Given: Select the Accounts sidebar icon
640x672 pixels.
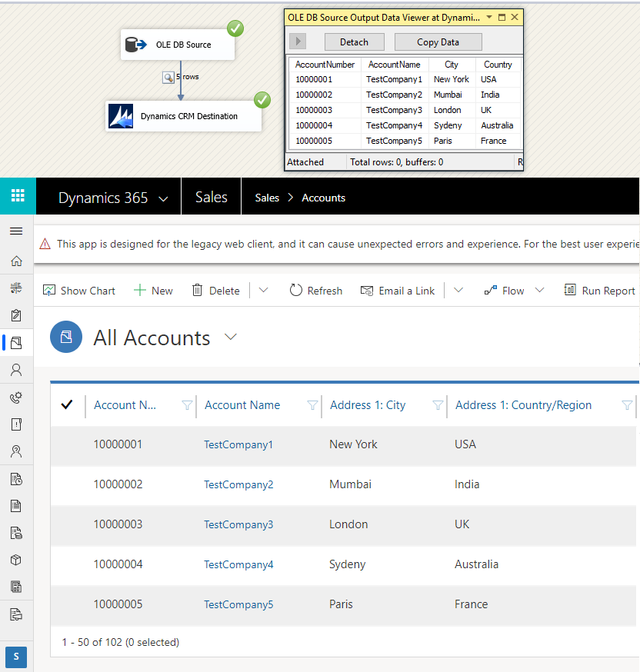Looking at the screenshot, I should (x=16, y=342).
